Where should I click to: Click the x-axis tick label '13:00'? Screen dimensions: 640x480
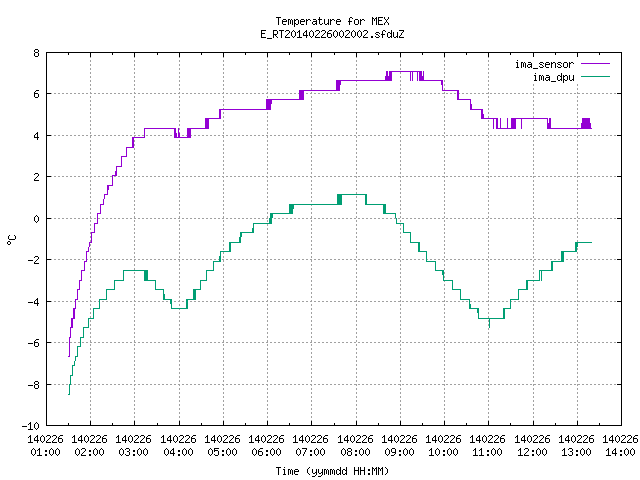click(x=576, y=452)
